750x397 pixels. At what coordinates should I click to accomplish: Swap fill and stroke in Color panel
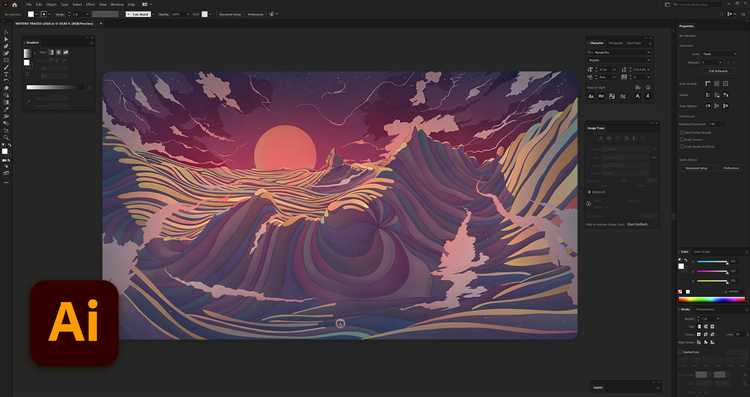tap(685, 260)
